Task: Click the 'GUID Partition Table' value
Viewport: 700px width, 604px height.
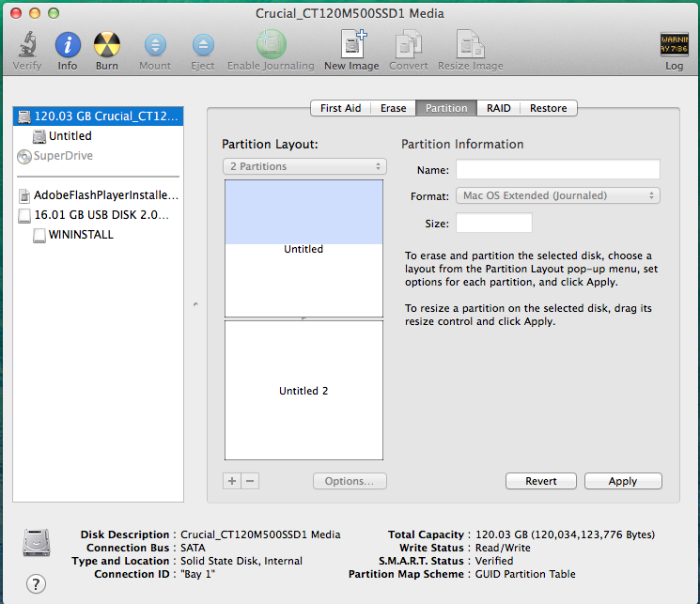Action: click(525, 574)
